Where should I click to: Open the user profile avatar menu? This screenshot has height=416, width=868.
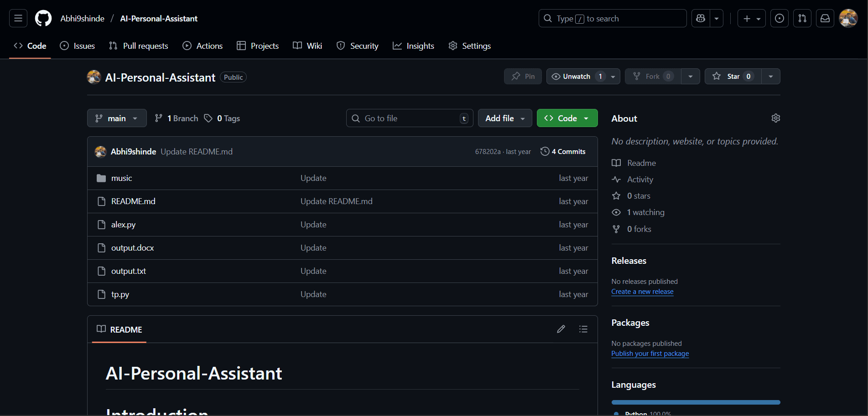(x=848, y=18)
